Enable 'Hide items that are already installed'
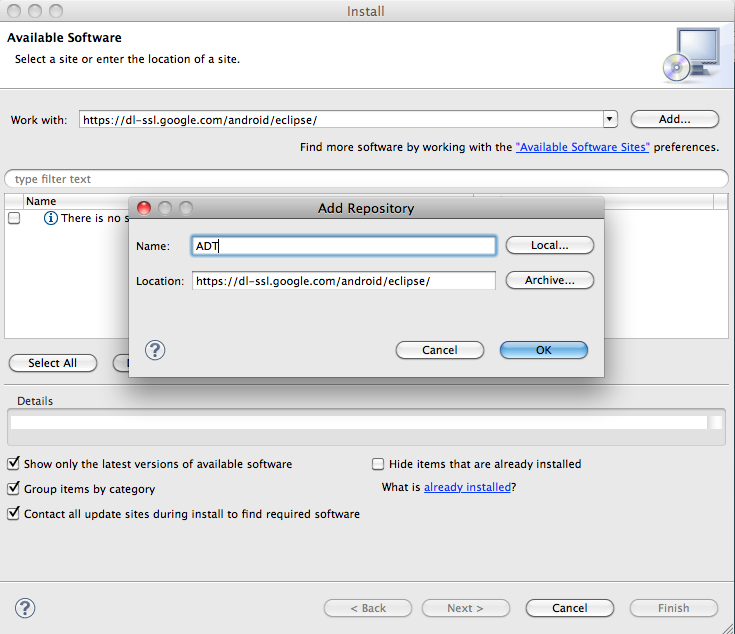The image size is (735, 634). [378, 464]
